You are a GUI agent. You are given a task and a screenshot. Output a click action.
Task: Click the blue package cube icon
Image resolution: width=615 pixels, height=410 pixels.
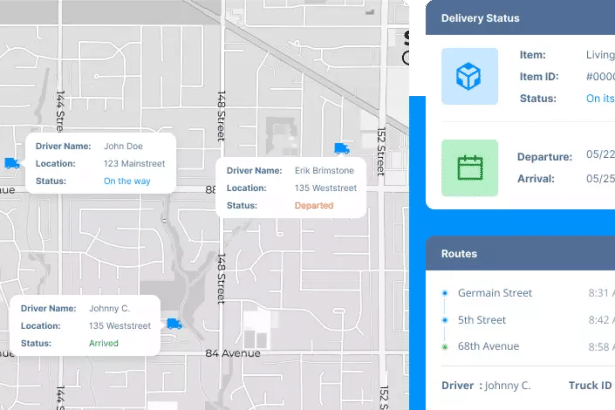click(x=469, y=77)
